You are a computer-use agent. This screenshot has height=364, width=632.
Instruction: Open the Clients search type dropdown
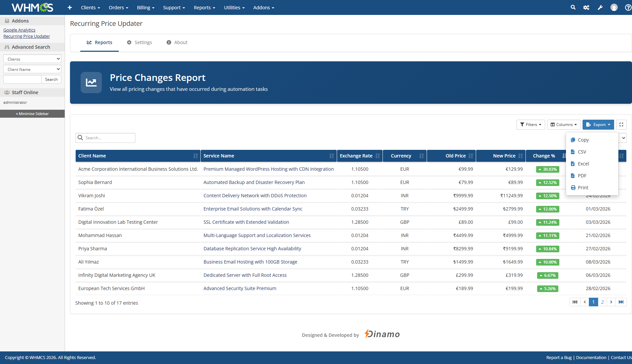pos(32,59)
